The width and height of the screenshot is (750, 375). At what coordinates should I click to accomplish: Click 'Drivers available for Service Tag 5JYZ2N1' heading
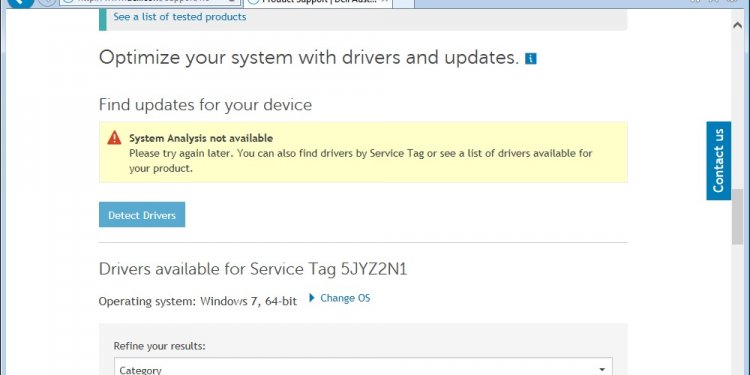pos(253,269)
